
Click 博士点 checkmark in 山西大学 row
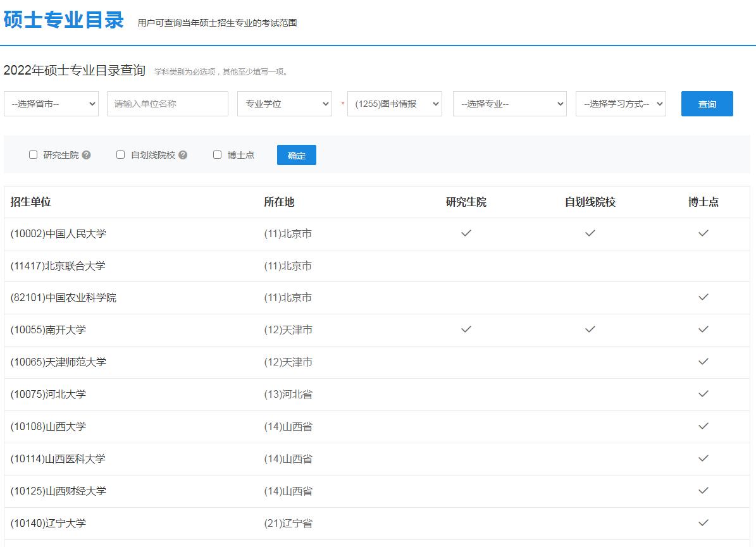tap(703, 426)
